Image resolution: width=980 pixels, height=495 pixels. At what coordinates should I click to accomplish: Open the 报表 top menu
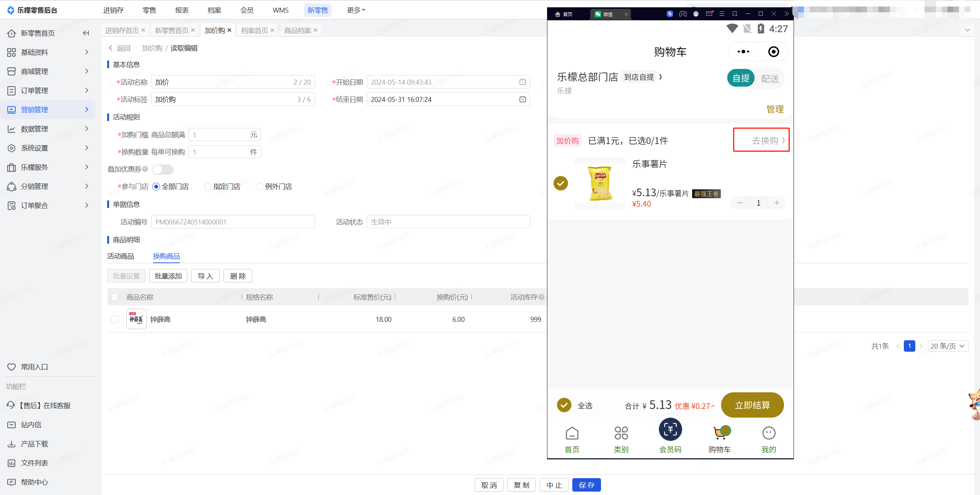click(x=182, y=10)
